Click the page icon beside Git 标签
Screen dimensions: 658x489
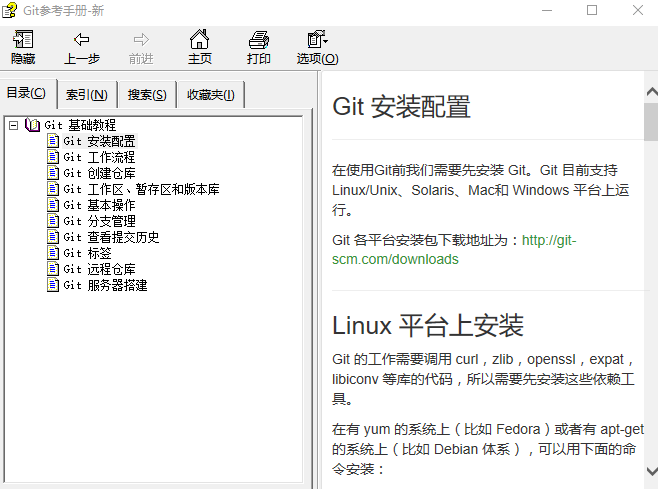pyautogui.click(x=53, y=253)
